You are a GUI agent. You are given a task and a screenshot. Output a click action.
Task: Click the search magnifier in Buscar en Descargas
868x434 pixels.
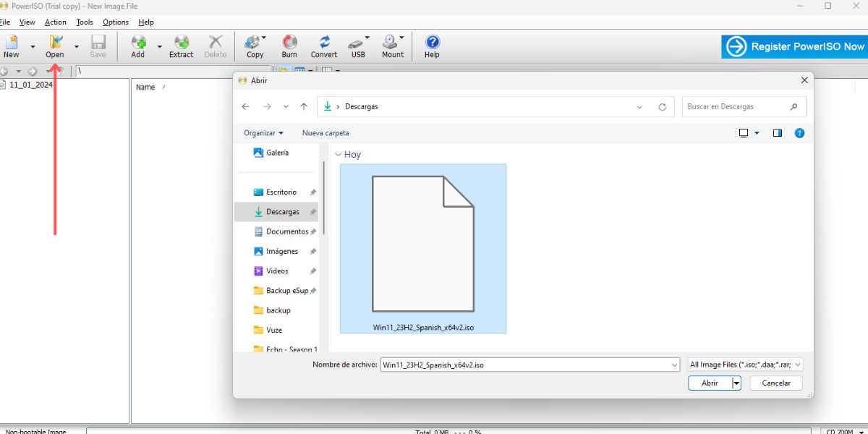pos(793,106)
